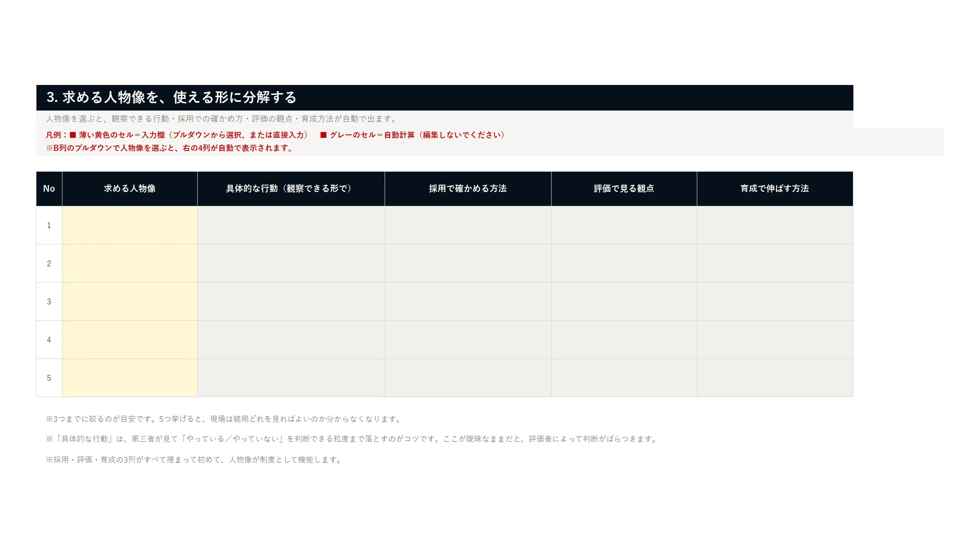Click the 育成で伸ばす方法 cell in row 4
980x551 pixels.
(775, 339)
